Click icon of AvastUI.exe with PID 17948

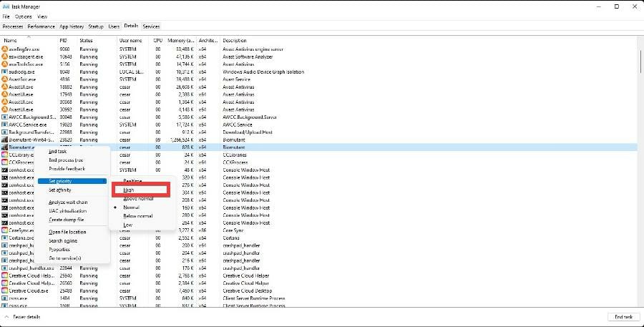5,94
